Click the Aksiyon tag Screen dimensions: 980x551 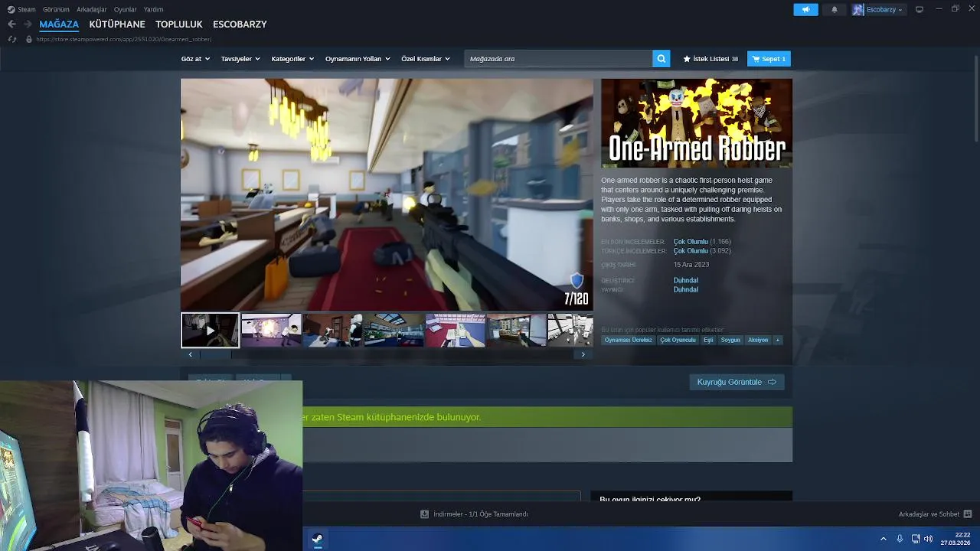(758, 340)
